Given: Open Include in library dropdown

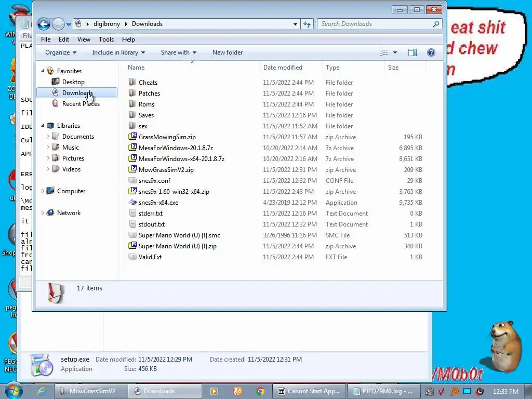Looking at the screenshot, I should 118,52.
